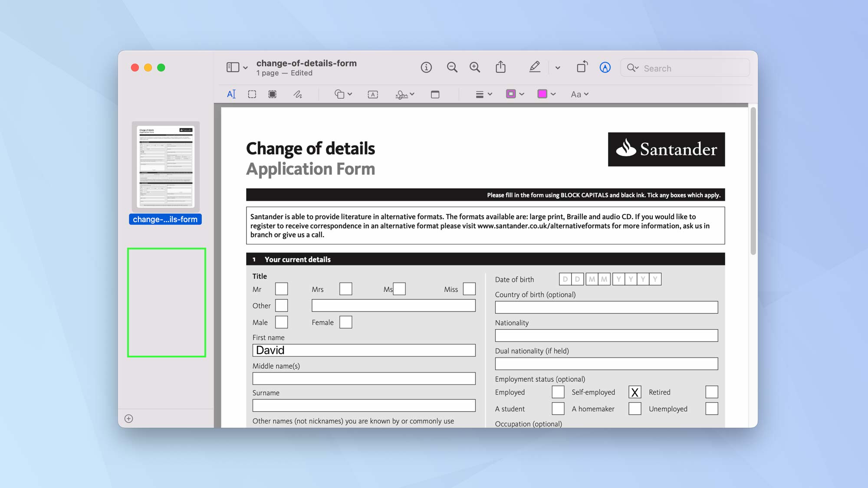Open the line thickness dropdown
Image resolution: width=868 pixels, height=488 pixels.
pos(483,94)
